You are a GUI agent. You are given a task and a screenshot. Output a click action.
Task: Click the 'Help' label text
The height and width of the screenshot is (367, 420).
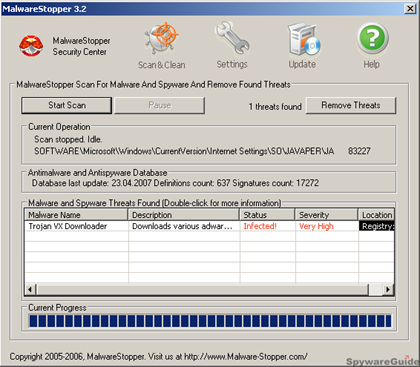[x=371, y=64]
